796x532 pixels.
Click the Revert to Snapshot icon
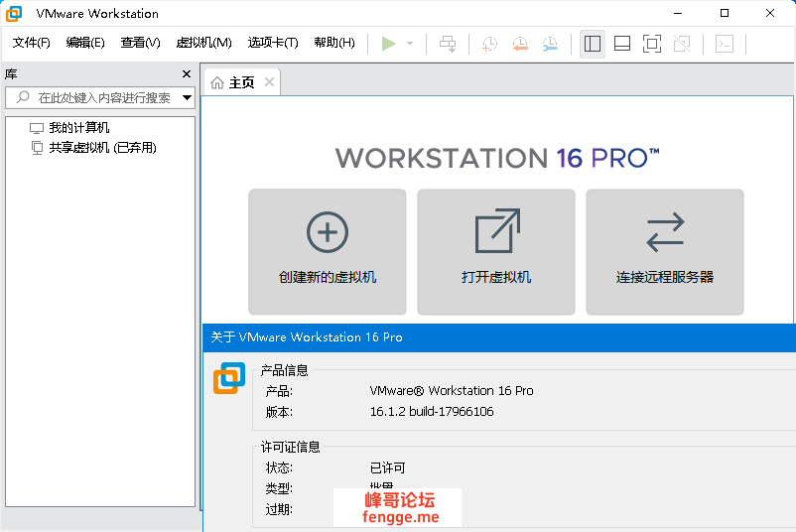click(x=520, y=44)
